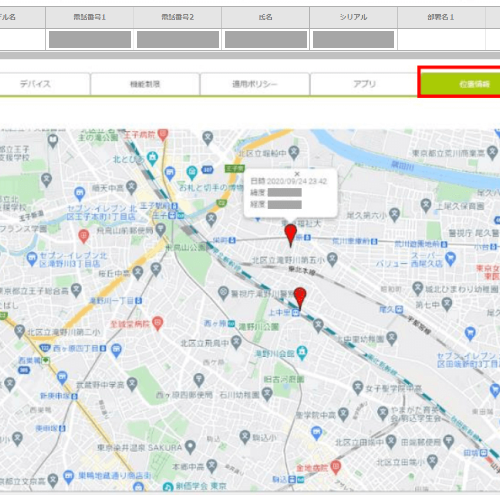
Task: Click the 飛鳥山前郵便局 post office icon
Action: [161, 229]
